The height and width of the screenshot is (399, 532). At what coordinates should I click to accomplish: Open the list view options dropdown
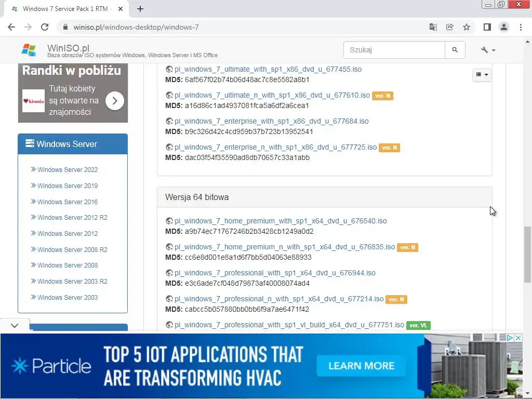pos(482,74)
